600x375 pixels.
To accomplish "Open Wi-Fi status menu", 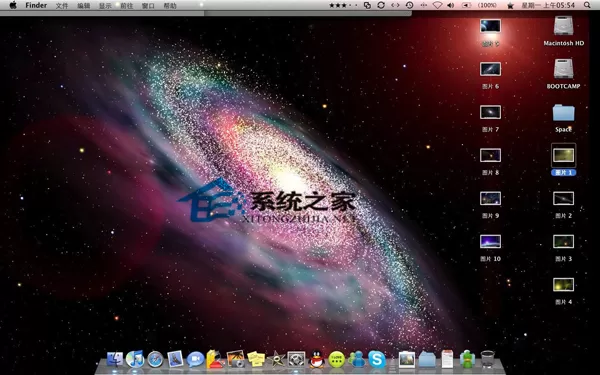I will tap(437, 5).
